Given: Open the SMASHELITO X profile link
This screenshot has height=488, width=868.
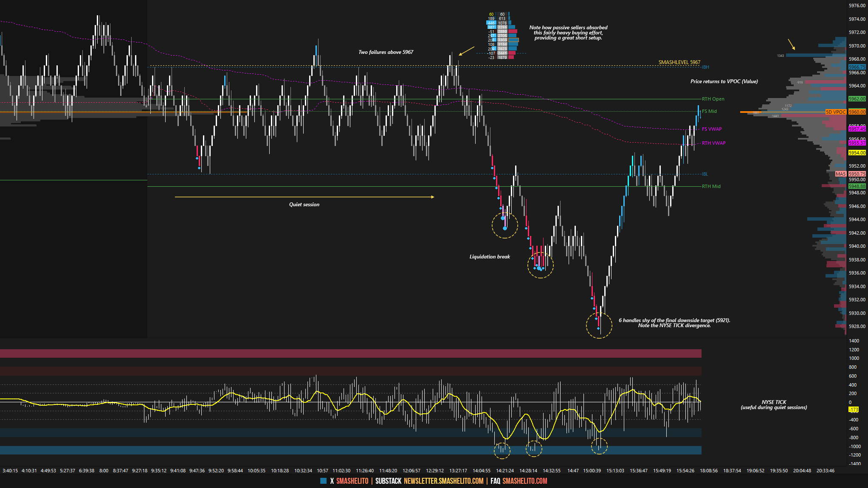Looking at the screenshot, I should pyautogui.click(x=352, y=481).
